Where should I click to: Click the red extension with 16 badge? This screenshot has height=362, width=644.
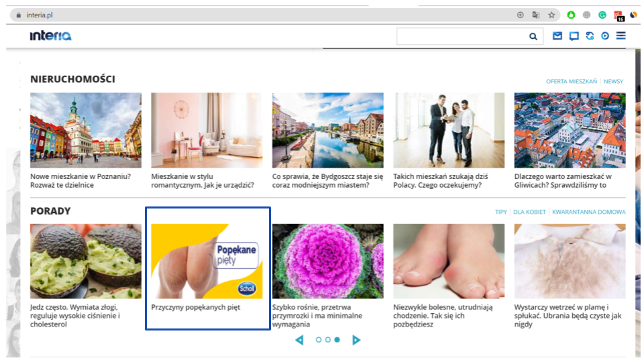(619, 16)
